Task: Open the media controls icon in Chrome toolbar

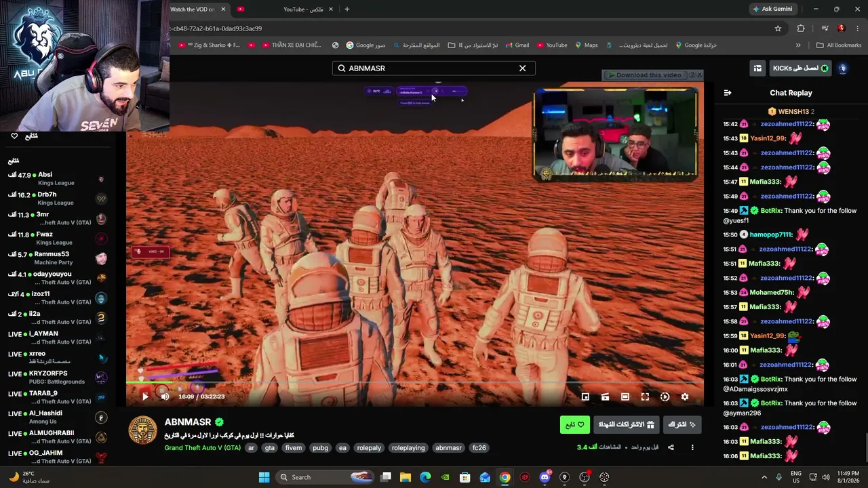Action: coord(825,28)
